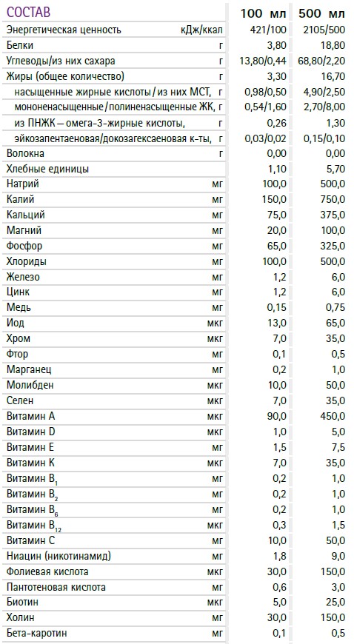This screenshot has height=644, width=354.
Task: Click the Витамин A label
Action: [x=31, y=417]
